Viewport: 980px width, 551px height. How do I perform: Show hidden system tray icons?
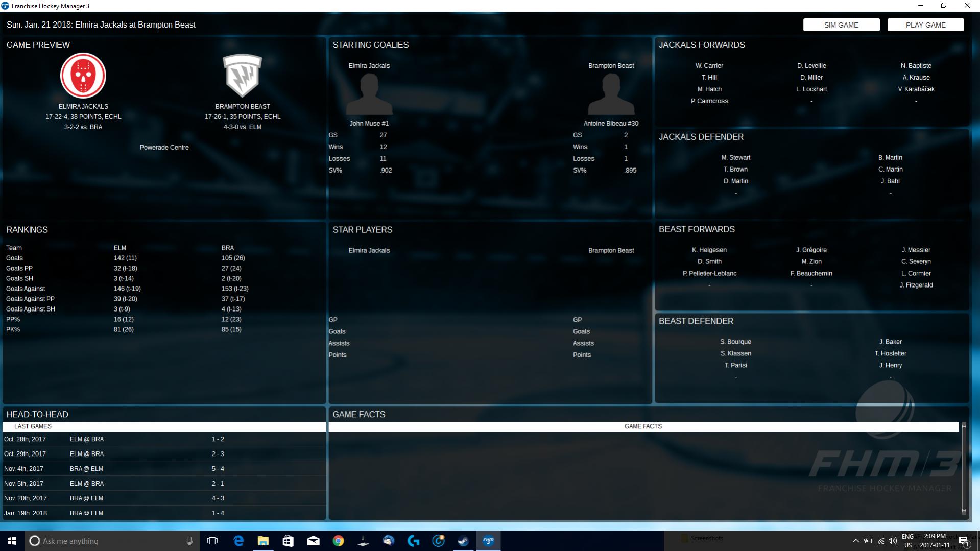(x=855, y=541)
